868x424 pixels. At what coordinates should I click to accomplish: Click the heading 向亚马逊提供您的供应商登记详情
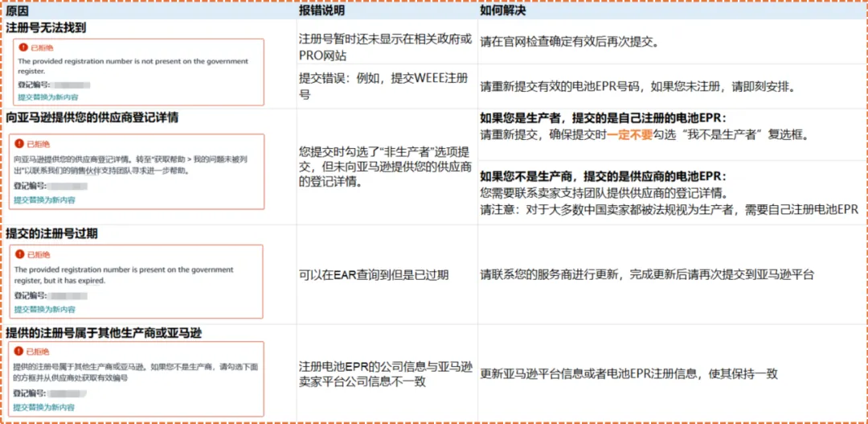[x=92, y=118]
